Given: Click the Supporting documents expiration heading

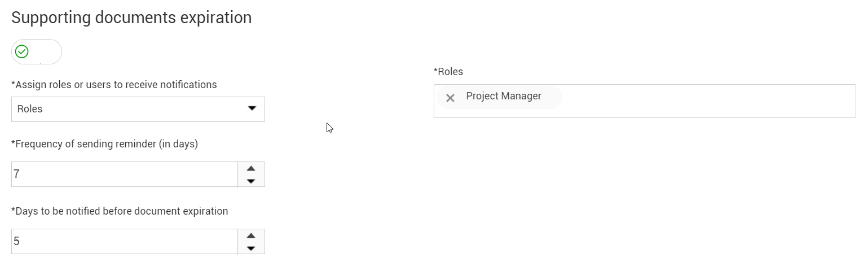Looking at the screenshot, I should click(131, 18).
